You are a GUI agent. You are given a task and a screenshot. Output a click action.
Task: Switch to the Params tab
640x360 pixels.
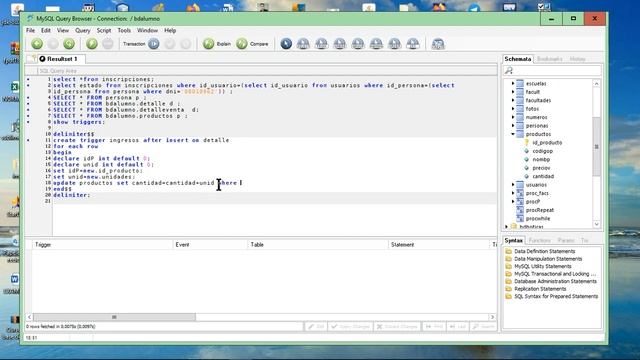[566, 241]
